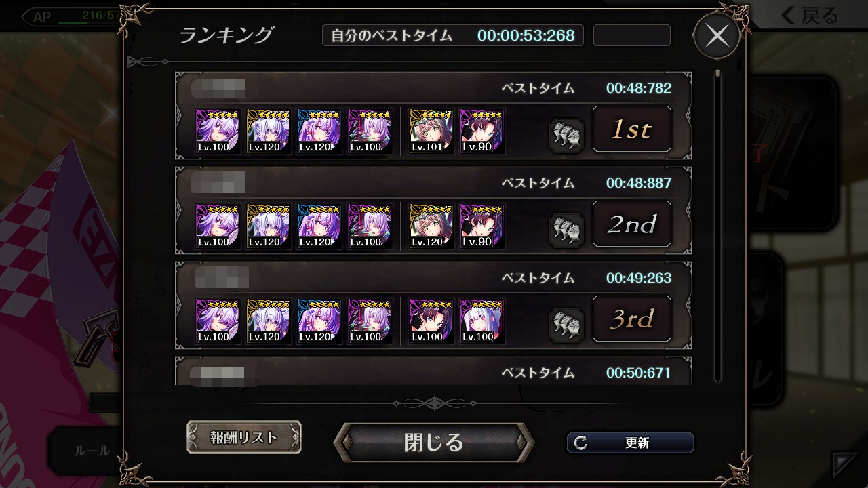Click the 1st place swap-team icon

tap(566, 135)
